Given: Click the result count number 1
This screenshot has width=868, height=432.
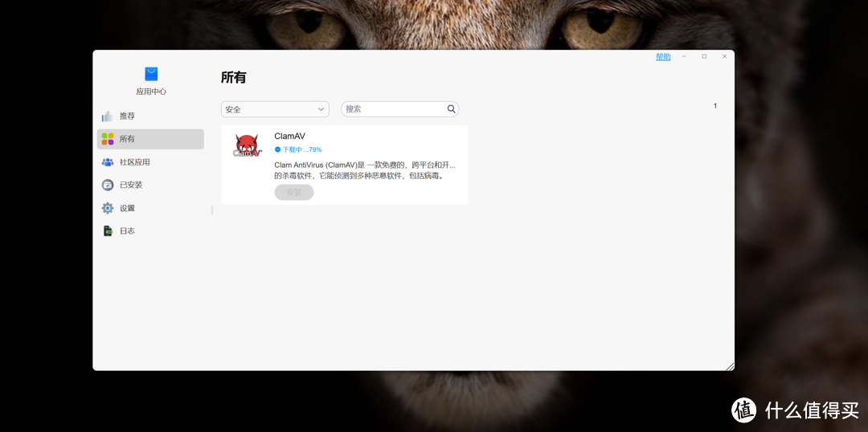Looking at the screenshot, I should pyautogui.click(x=715, y=106).
